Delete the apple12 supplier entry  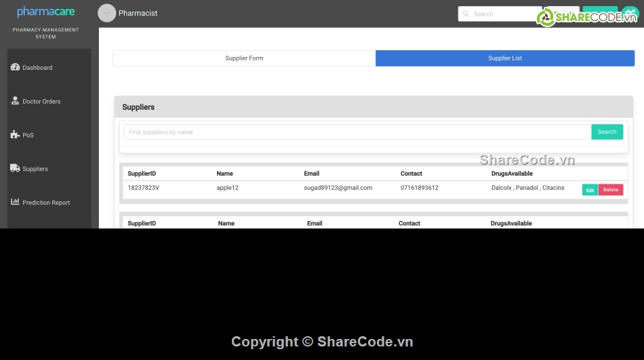pos(611,190)
